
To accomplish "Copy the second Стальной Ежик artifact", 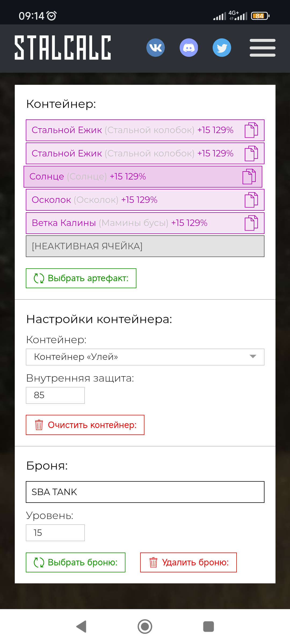I will (x=251, y=153).
